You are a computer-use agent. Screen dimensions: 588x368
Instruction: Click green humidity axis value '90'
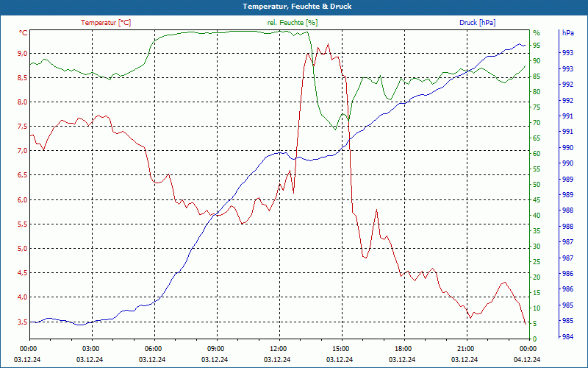537,61
